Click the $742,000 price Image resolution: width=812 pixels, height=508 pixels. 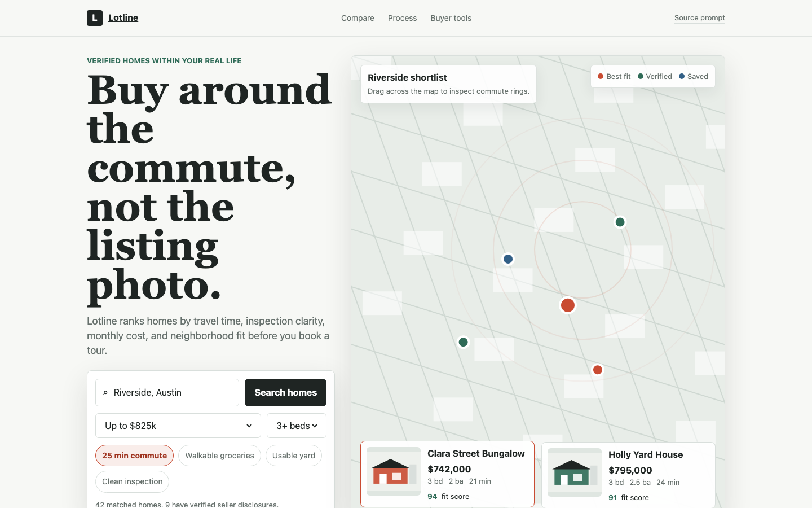[449, 469]
